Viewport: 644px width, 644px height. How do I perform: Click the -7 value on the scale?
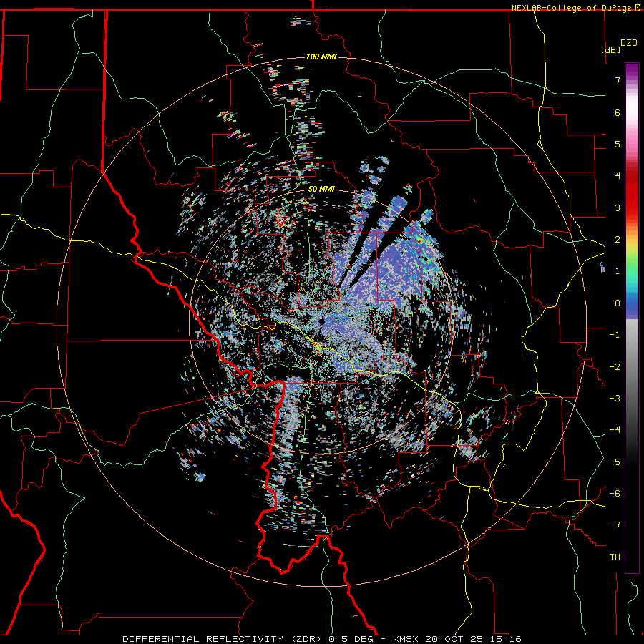click(615, 525)
